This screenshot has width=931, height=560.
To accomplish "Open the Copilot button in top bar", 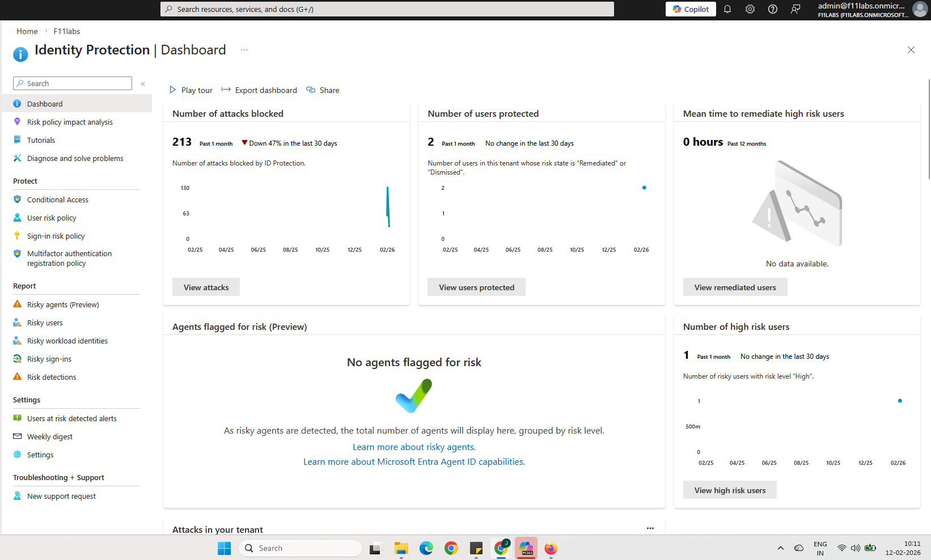I will pos(691,9).
